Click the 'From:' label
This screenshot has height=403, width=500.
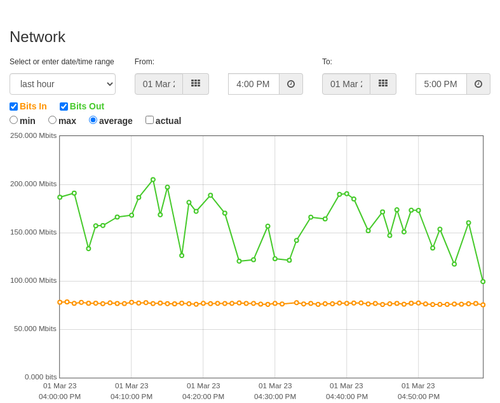click(x=144, y=62)
